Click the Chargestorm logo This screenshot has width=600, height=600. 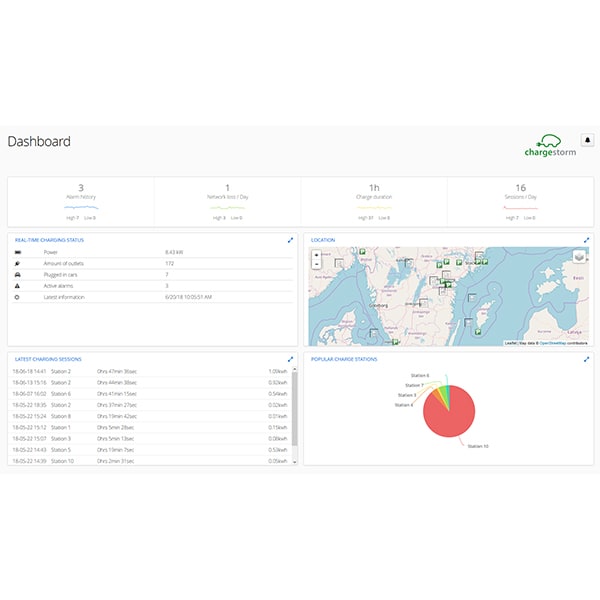pos(550,146)
